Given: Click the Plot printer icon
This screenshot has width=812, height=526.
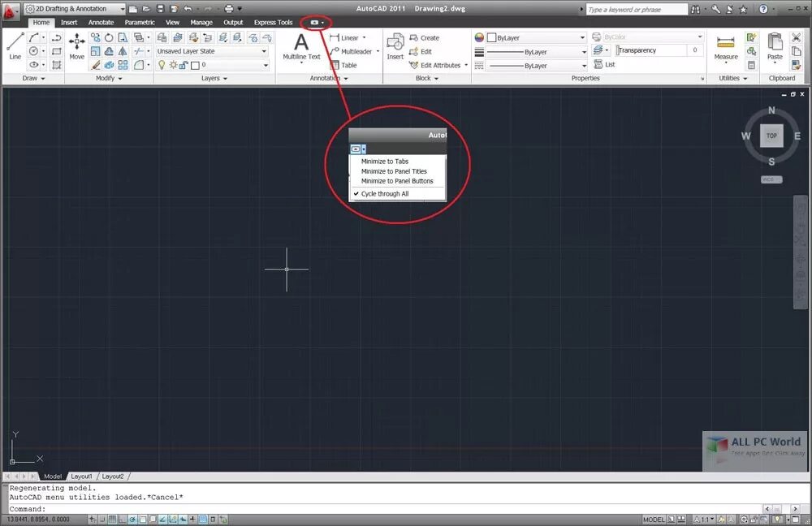Looking at the screenshot, I should coord(229,8).
